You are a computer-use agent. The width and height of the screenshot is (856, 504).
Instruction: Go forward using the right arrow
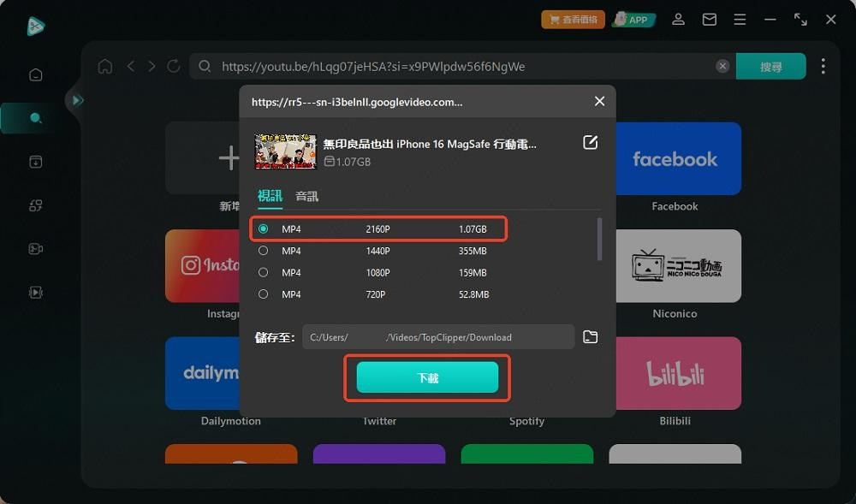tap(152, 67)
